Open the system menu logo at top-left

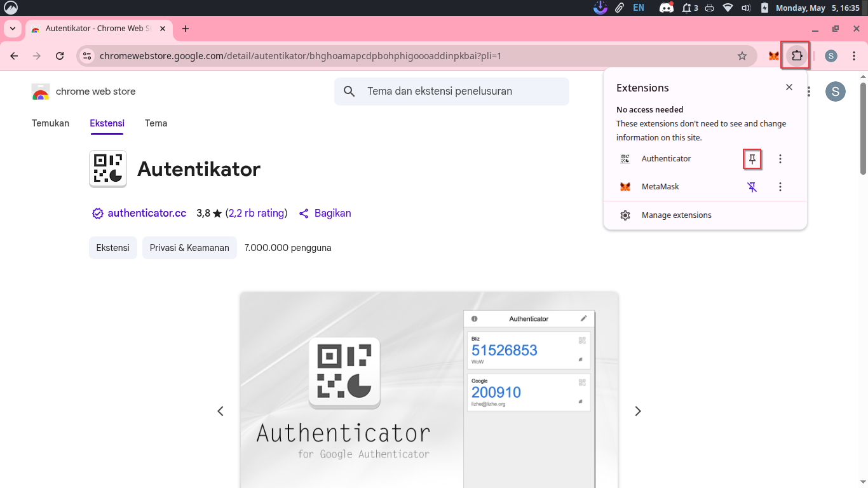pos(11,8)
